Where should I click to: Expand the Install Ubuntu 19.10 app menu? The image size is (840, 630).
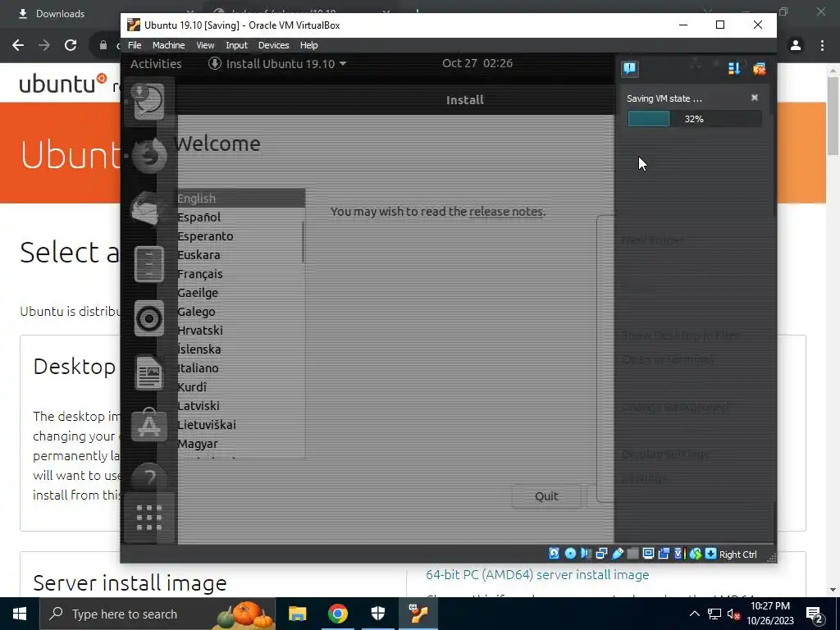(277, 64)
